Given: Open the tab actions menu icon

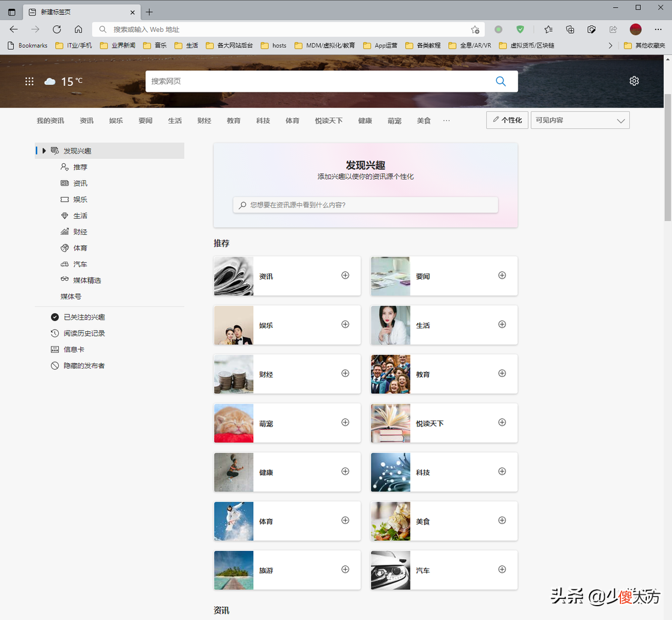Looking at the screenshot, I should click(x=11, y=12).
